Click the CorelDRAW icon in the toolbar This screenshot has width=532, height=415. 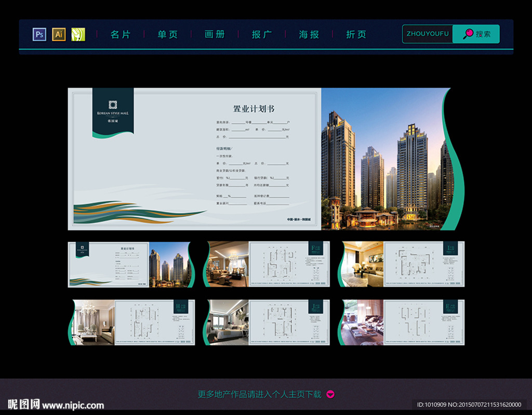[x=78, y=34]
